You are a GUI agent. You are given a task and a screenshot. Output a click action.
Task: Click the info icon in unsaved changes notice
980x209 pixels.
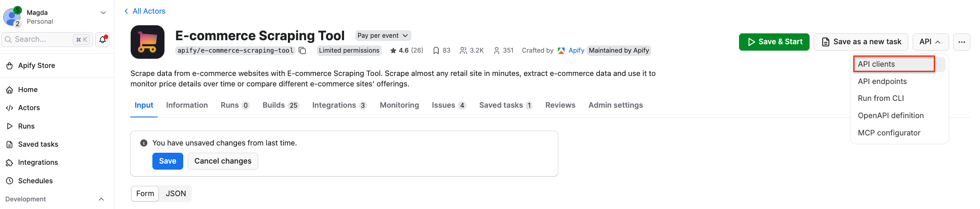click(144, 143)
